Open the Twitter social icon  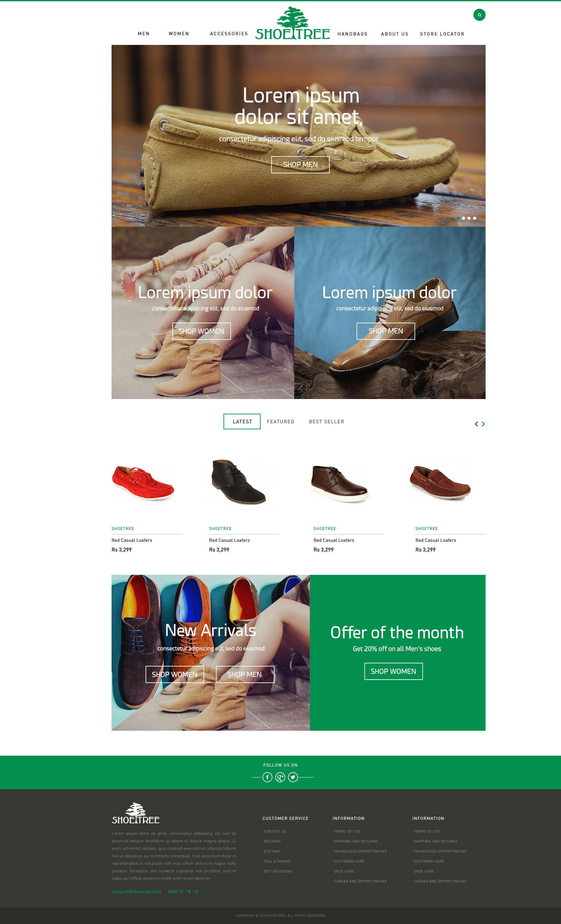293,777
